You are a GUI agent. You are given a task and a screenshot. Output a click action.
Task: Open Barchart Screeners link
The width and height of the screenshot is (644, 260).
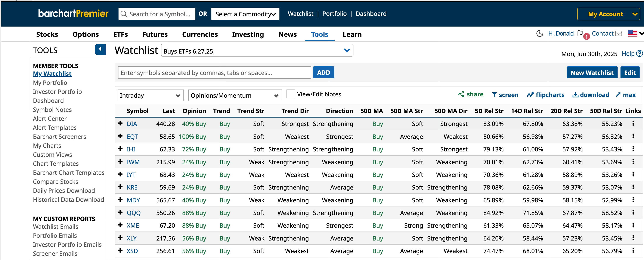(x=59, y=136)
